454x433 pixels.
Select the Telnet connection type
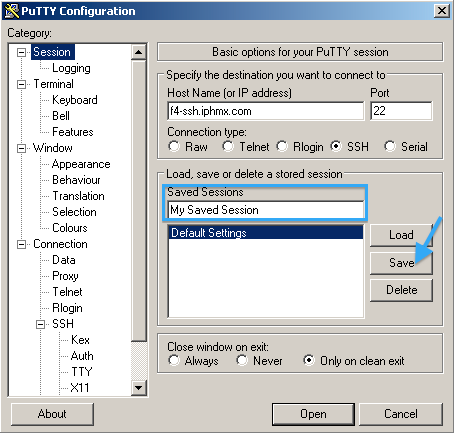228,147
